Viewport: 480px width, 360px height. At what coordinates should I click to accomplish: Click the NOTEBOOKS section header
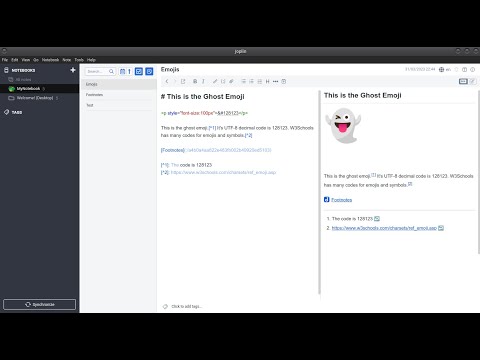tap(23, 70)
